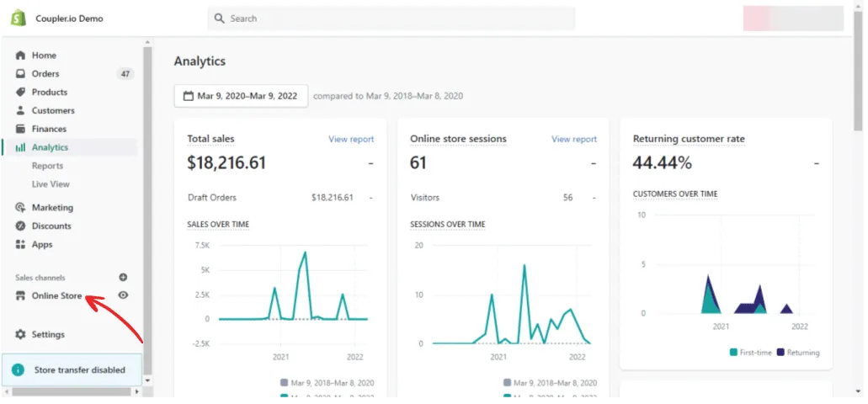Click the SESSIONS OVER TIME label
868x404 pixels.
pyautogui.click(x=448, y=224)
